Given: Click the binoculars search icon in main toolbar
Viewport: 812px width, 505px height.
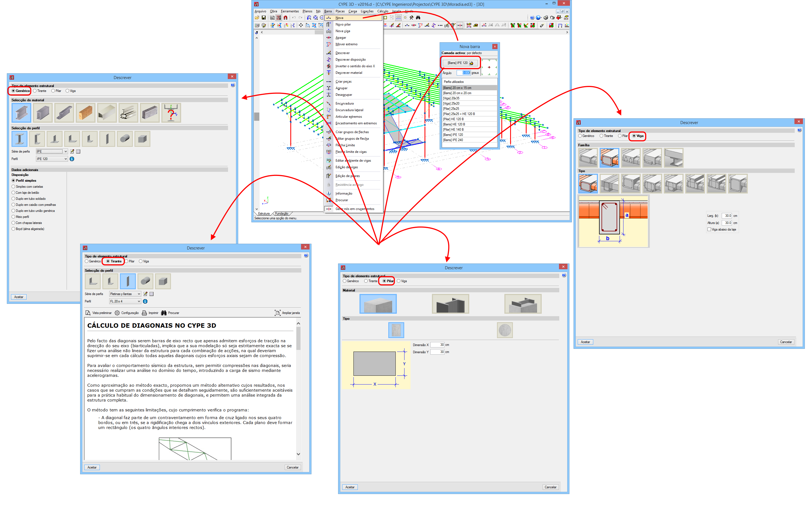Looking at the screenshot, I should point(418,18).
